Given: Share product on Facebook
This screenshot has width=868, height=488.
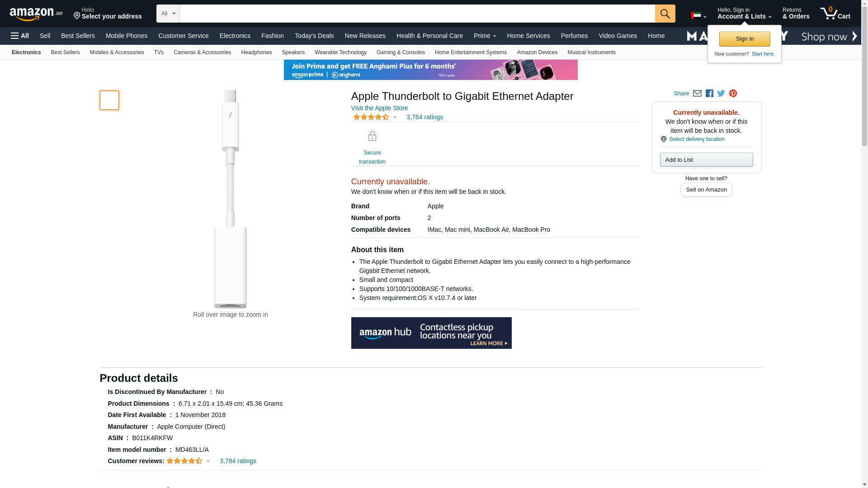Looking at the screenshot, I should pyautogui.click(x=709, y=94).
